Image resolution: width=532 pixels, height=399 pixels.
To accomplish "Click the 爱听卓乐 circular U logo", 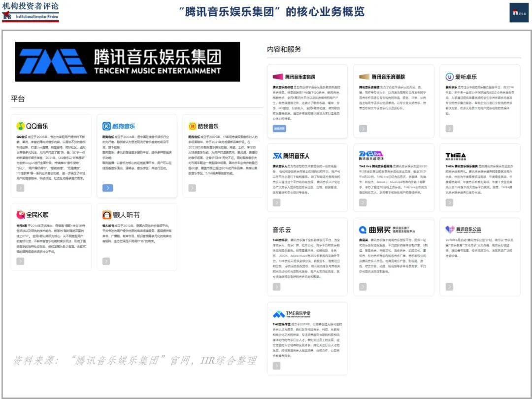I will 449,77.
